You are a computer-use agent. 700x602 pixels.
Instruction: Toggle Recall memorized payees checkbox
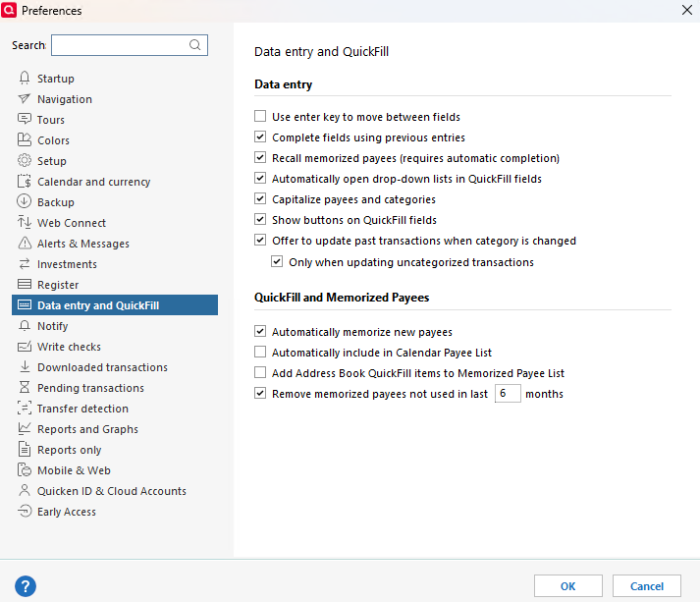click(x=260, y=157)
